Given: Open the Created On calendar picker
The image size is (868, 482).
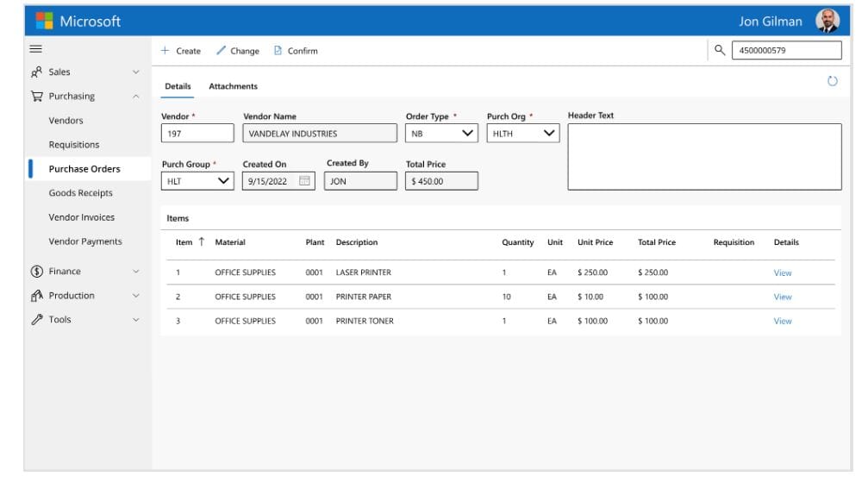Looking at the screenshot, I should 304,181.
